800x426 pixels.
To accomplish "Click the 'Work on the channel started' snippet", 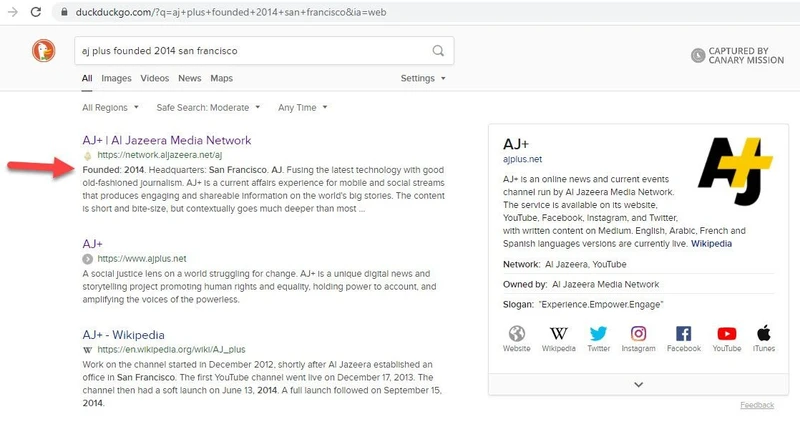I will click(262, 384).
